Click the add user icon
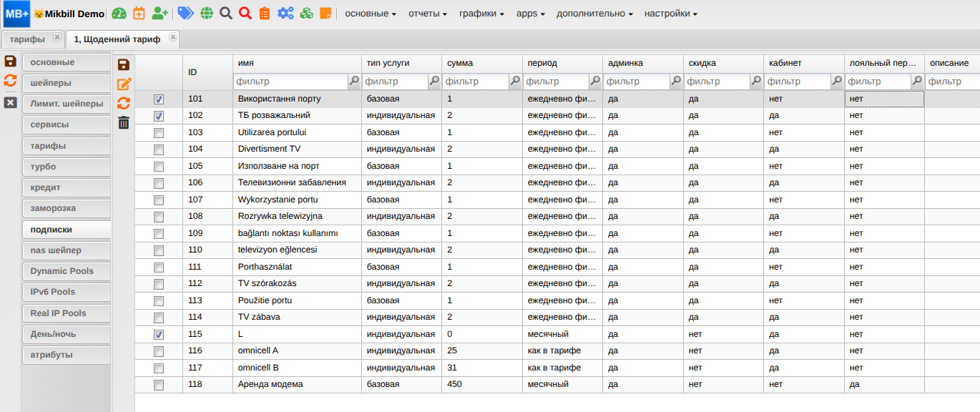The width and height of the screenshot is (980, 412). [x=160, y=14]
